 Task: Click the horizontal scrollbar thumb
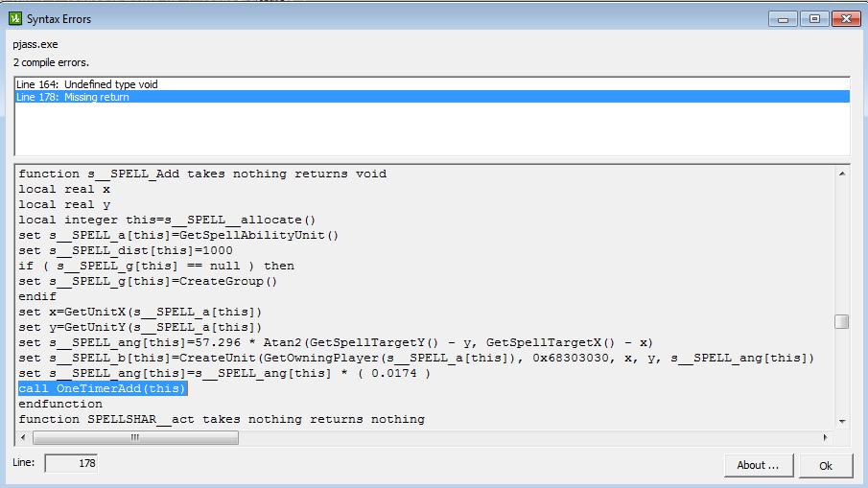pos(135,438)
